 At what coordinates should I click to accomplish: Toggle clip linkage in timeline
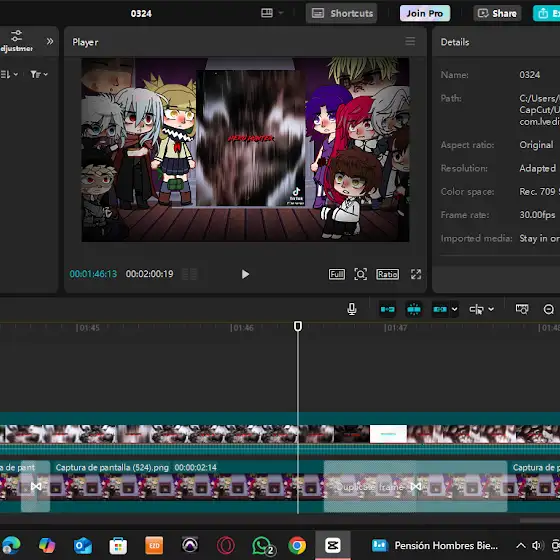tap(440, 309)
